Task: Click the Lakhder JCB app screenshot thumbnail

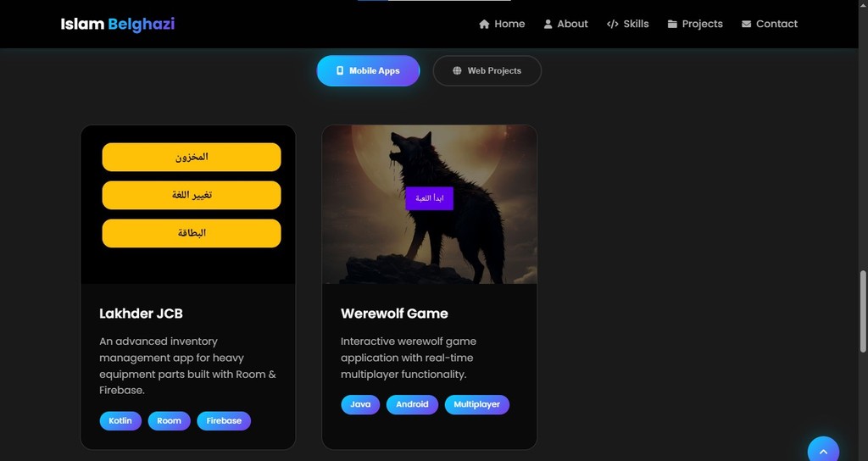Action: (x=188, y=204)
